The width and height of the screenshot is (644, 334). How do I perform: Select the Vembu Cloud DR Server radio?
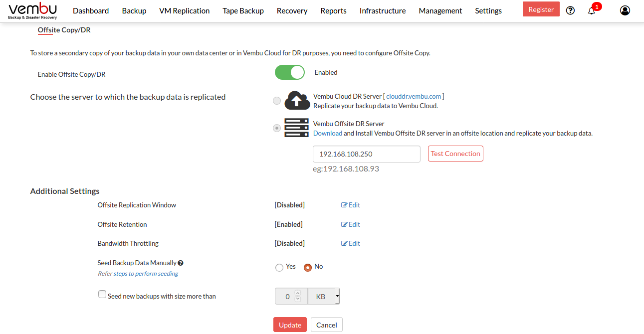(277, 101)
